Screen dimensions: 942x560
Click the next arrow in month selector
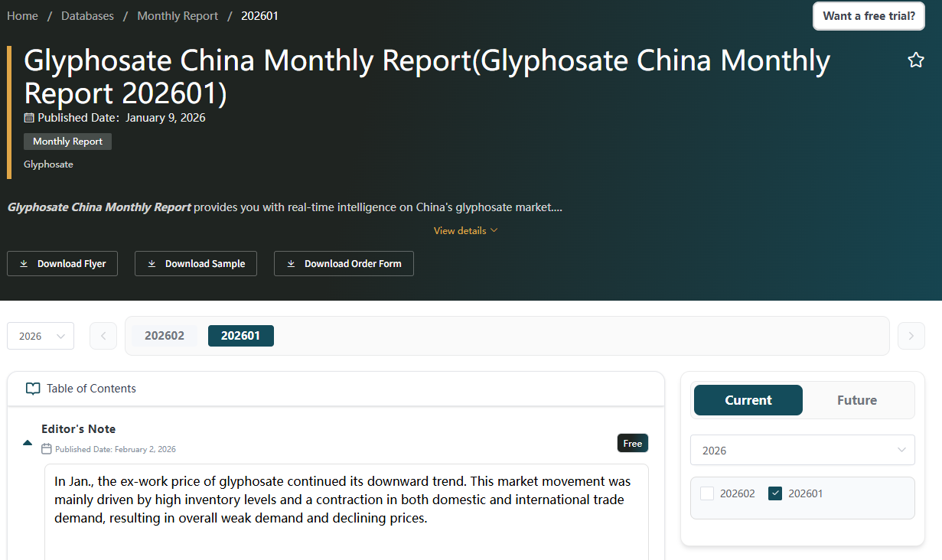tap(911, 336)
